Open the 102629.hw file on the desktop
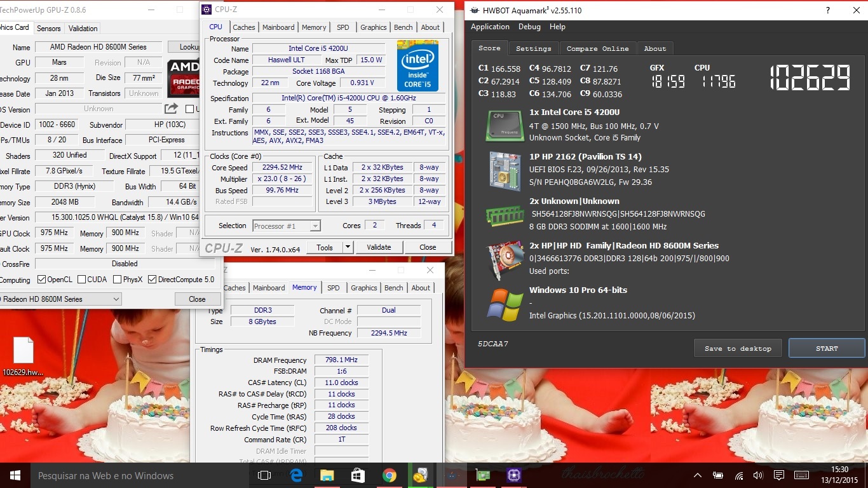The width and height of the screenshot is (868, 488). 23,356
